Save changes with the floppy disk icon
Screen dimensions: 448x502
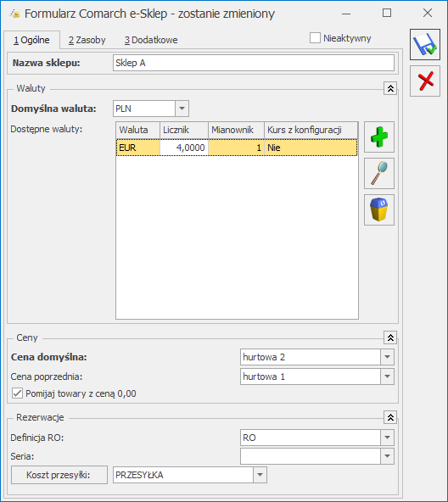(424, 44)
